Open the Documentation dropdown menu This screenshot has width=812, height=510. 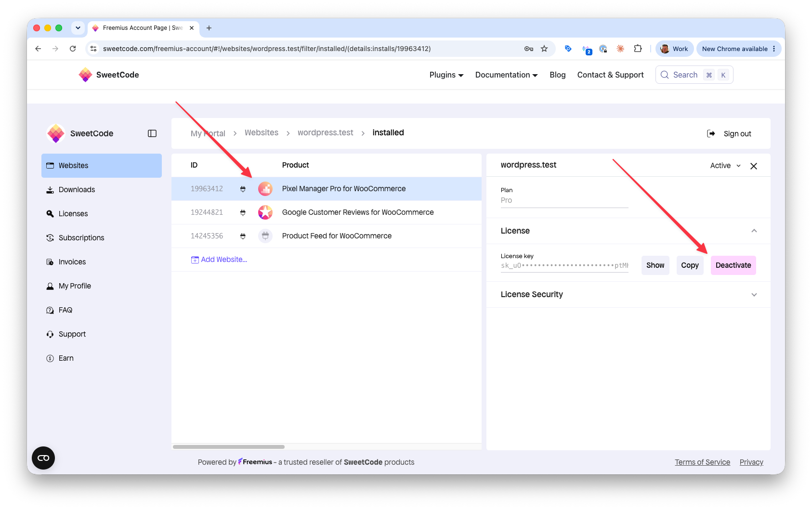click(x=506, y=75)
